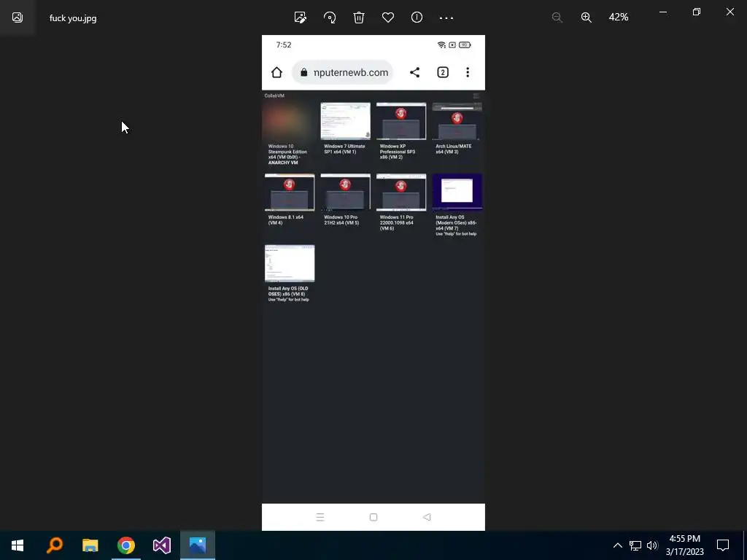This screenshot has height=560, width=747.
Task: Click the 42% zoom level value
Action: (619, 17)
